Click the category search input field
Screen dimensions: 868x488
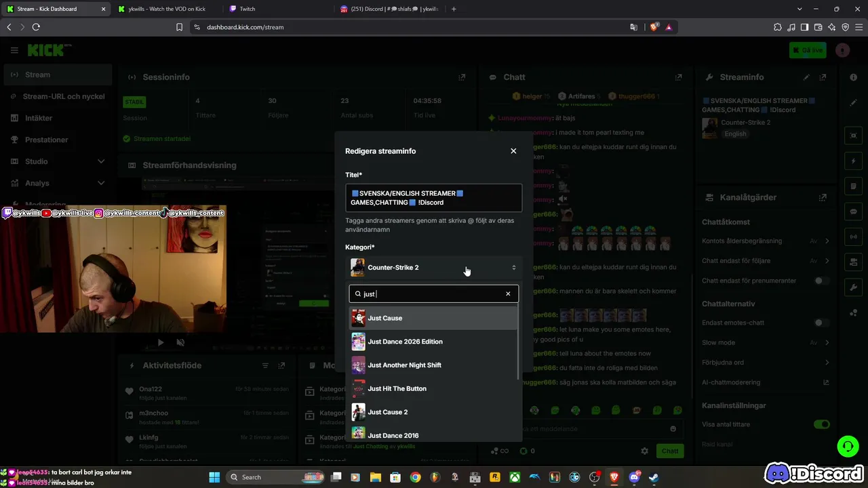pyautogui.click(x=433, y=293)
